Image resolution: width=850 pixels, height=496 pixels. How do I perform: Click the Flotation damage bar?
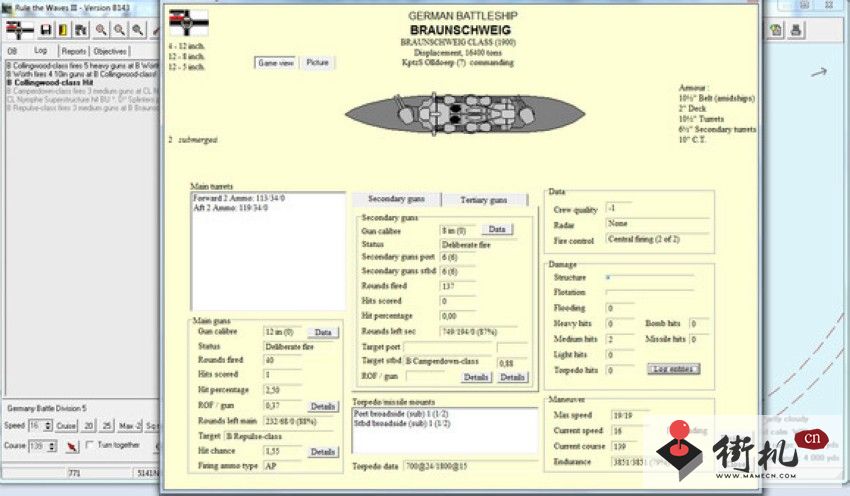(649, 292)
